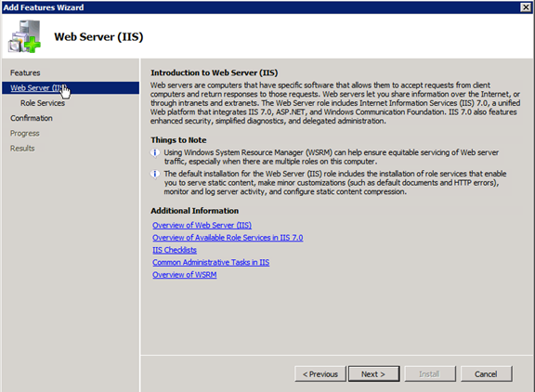
Task: Go to the Confirmation step
Action: [31, 118]
